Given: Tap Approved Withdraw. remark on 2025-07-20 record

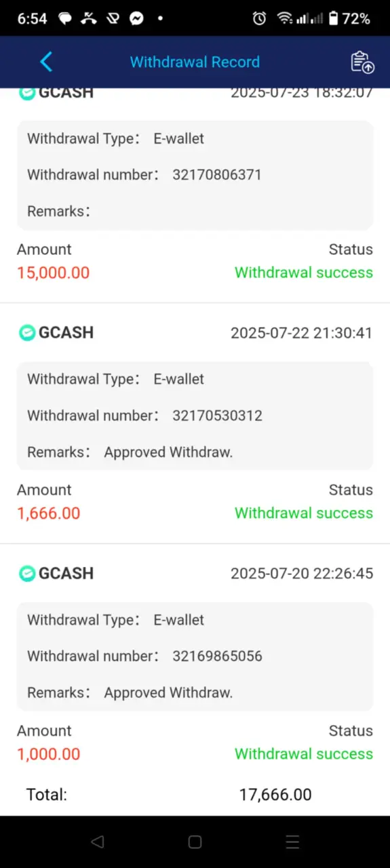Looking at the screenshot, I should point(168,693).
